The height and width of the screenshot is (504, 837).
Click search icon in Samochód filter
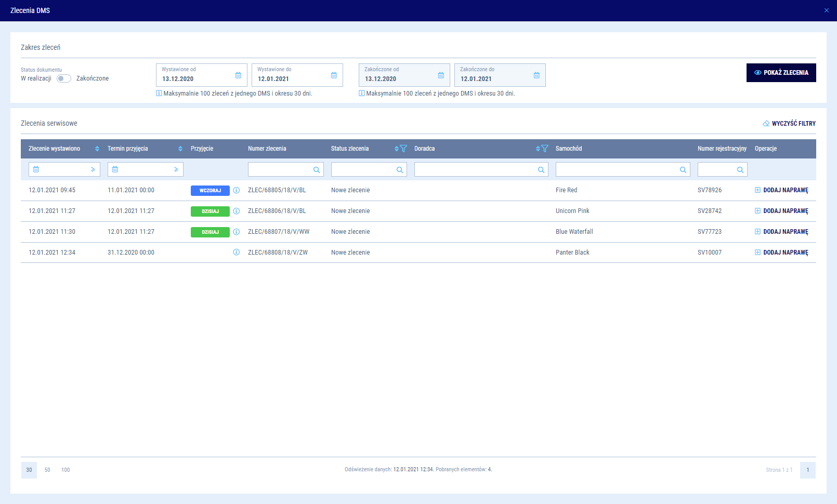[683, 170]
